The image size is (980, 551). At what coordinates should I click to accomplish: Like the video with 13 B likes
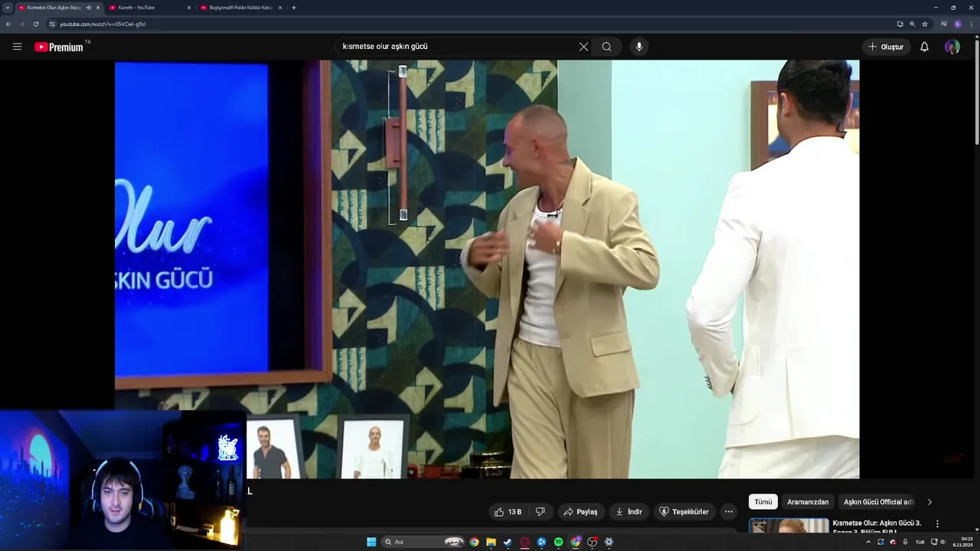(508, 512)
